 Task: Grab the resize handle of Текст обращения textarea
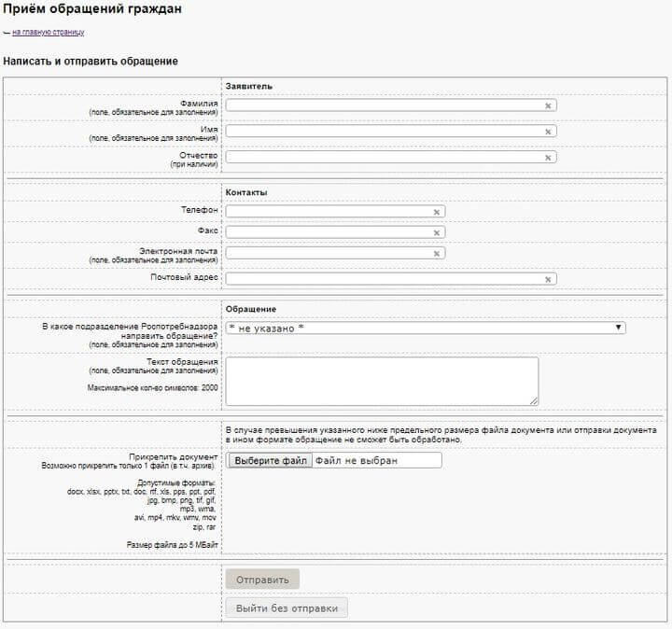[x=534, y=401]
